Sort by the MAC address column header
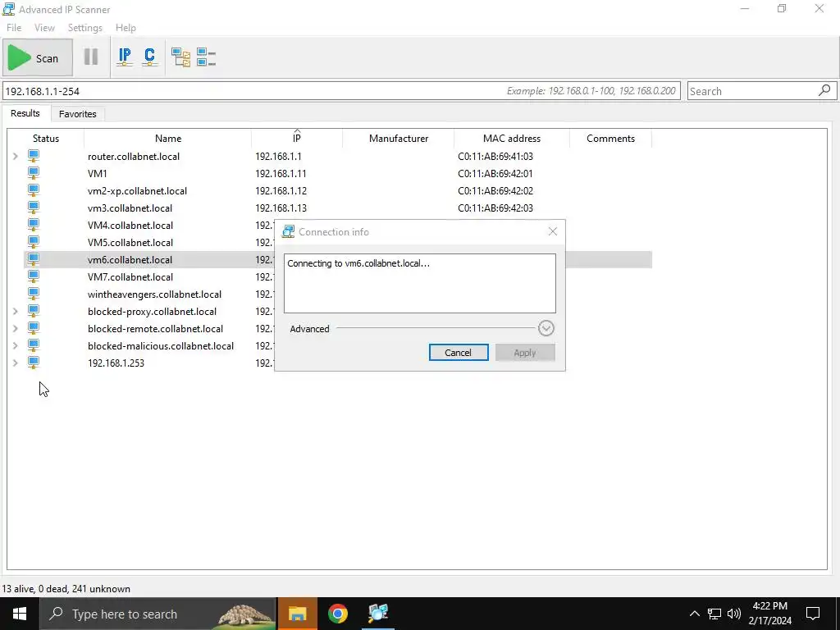Viewport: 840px width, 630px height. coord(512,138)
